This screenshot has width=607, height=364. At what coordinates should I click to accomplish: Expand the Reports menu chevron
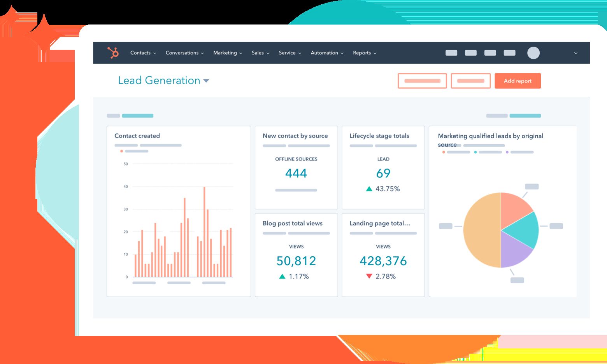point(375,53)
